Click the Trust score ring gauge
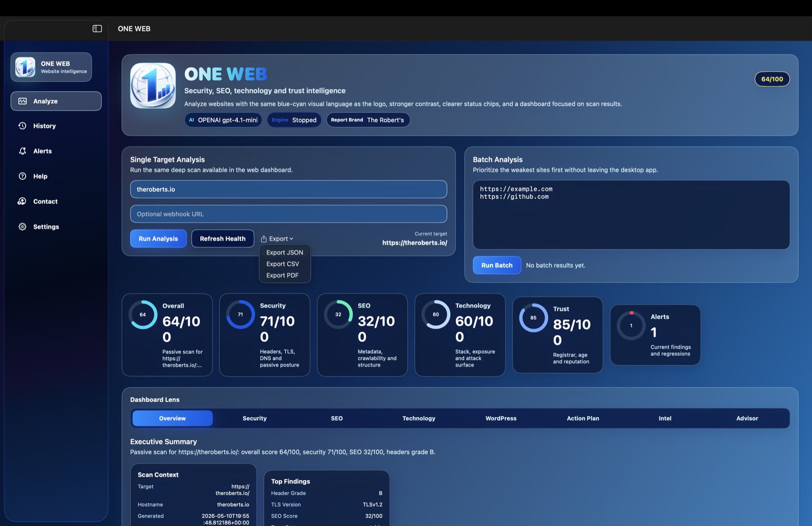Screen dimensions: 812x526 (533, 318)
